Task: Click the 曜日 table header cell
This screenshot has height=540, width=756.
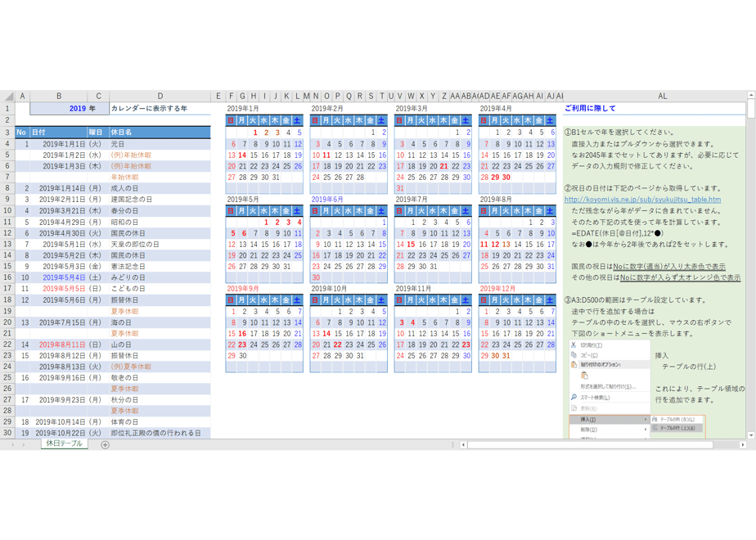Action: pos(98,132)
